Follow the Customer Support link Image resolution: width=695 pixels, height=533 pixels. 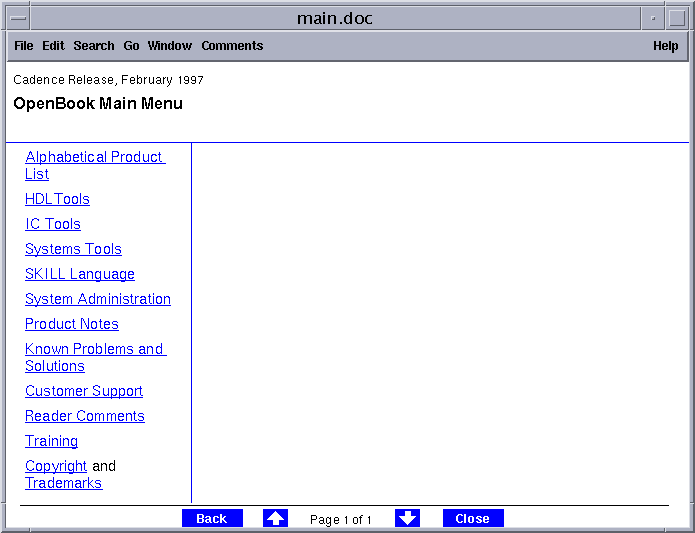[84, 391]
